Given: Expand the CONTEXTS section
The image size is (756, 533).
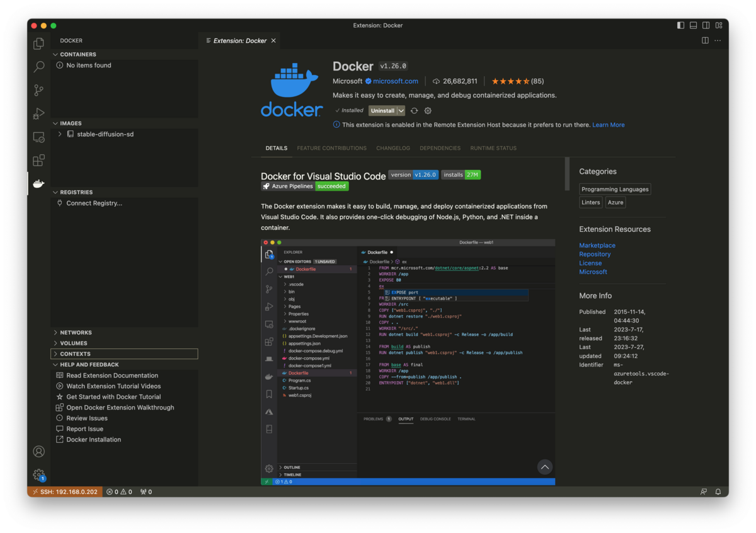Looking at the screenshot, I should pos(125,354).
